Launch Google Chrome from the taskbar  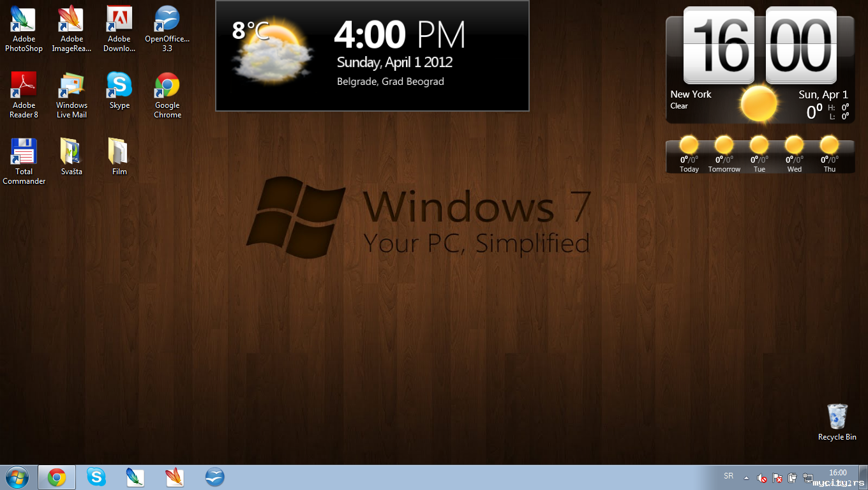pos(57,477)
